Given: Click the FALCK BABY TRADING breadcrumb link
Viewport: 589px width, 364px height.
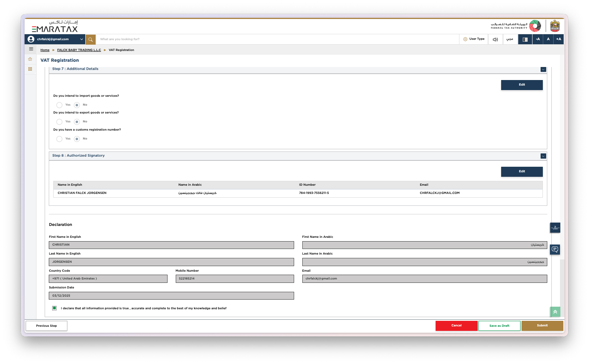Looking at the screenshot, I should 79,50.
